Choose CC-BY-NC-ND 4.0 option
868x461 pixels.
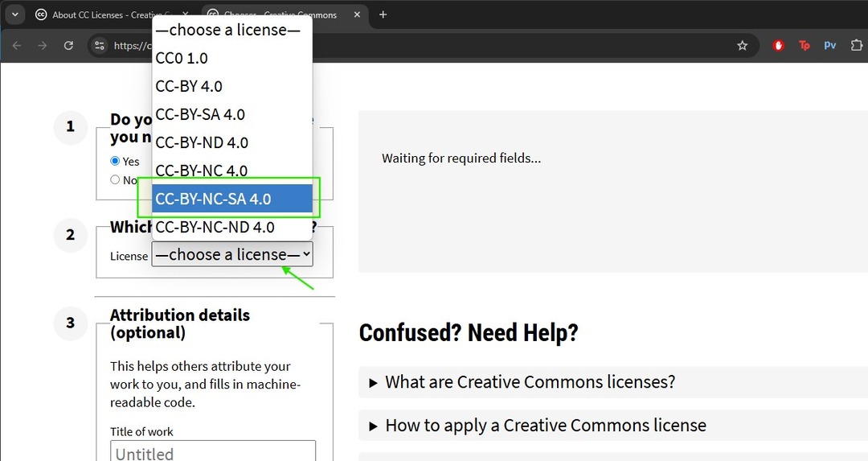coord(232,227)
